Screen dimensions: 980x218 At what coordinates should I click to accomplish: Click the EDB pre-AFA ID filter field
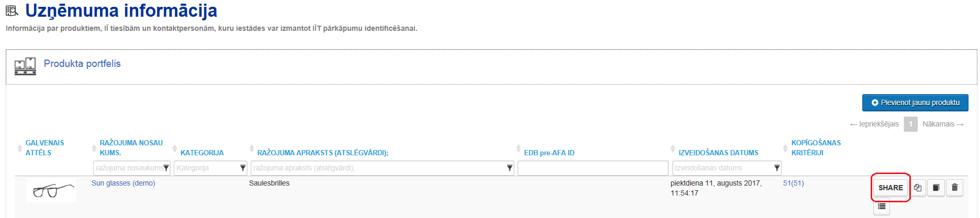(593, 168)
